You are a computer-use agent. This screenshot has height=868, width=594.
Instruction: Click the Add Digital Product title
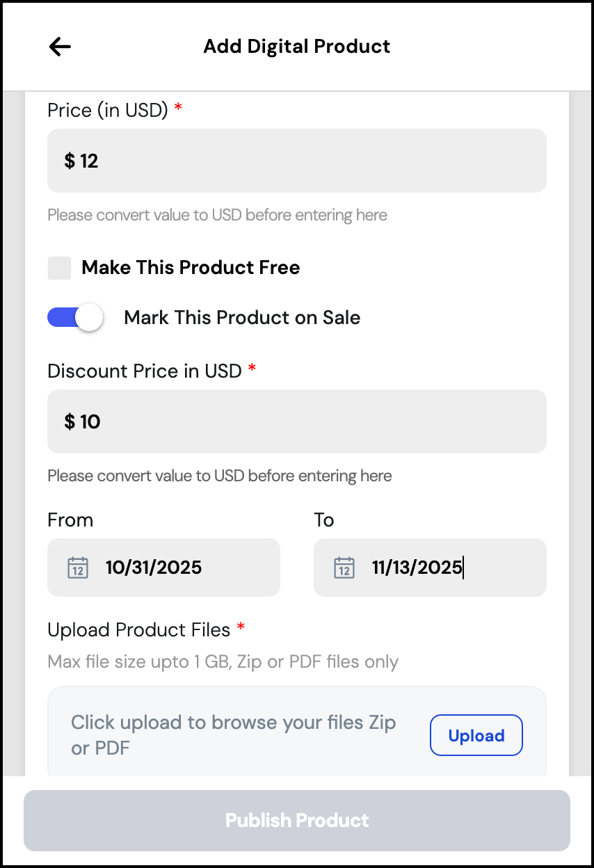tap(297, 47)
